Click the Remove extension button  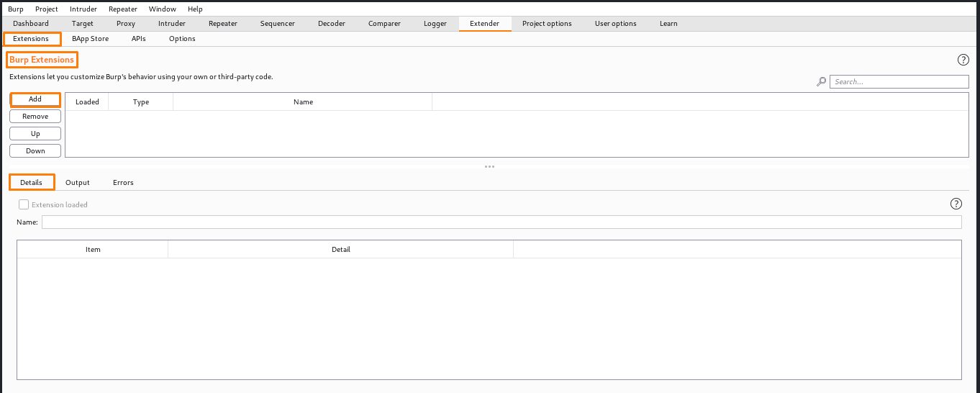[35, 117]
